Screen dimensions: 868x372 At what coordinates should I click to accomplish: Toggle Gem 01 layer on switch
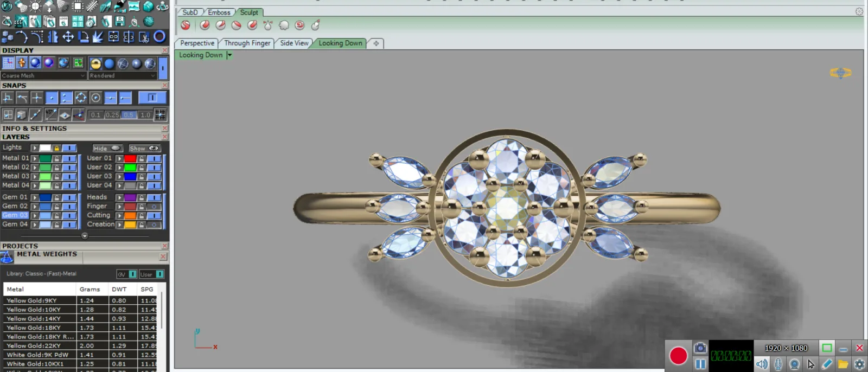click(x=69, y=197)
